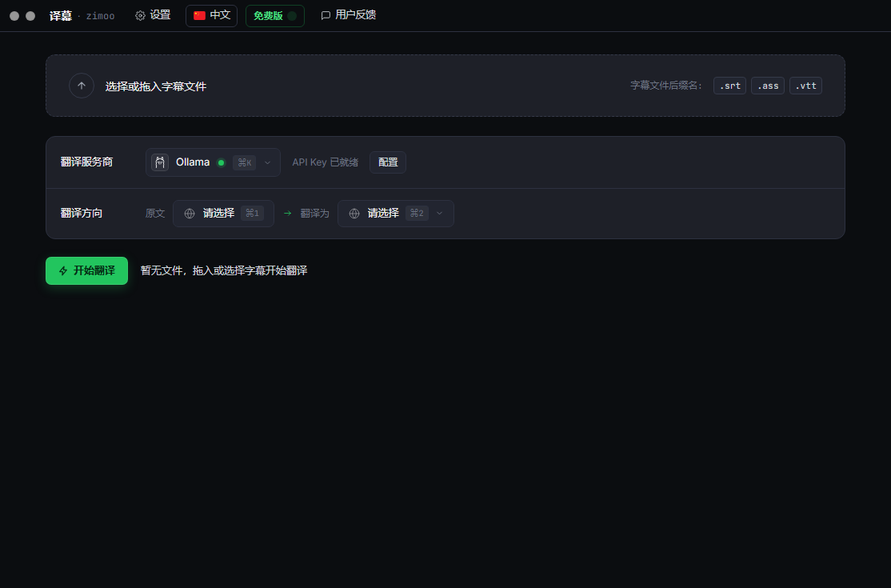891x588 pixels.
Task: Click the ⌘1 shortcut badge
Action: pos(252,214)
